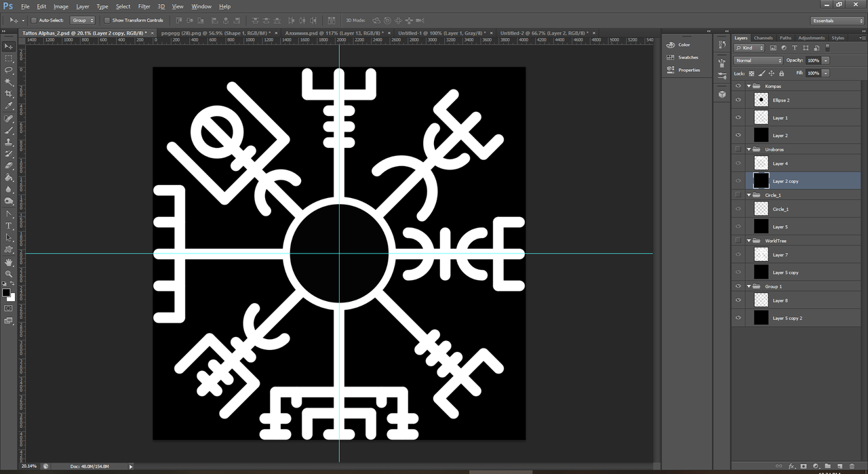Collapse the Group 1 triangle
The height and width of the screenshot is (474, 868).
pos(749,286)
